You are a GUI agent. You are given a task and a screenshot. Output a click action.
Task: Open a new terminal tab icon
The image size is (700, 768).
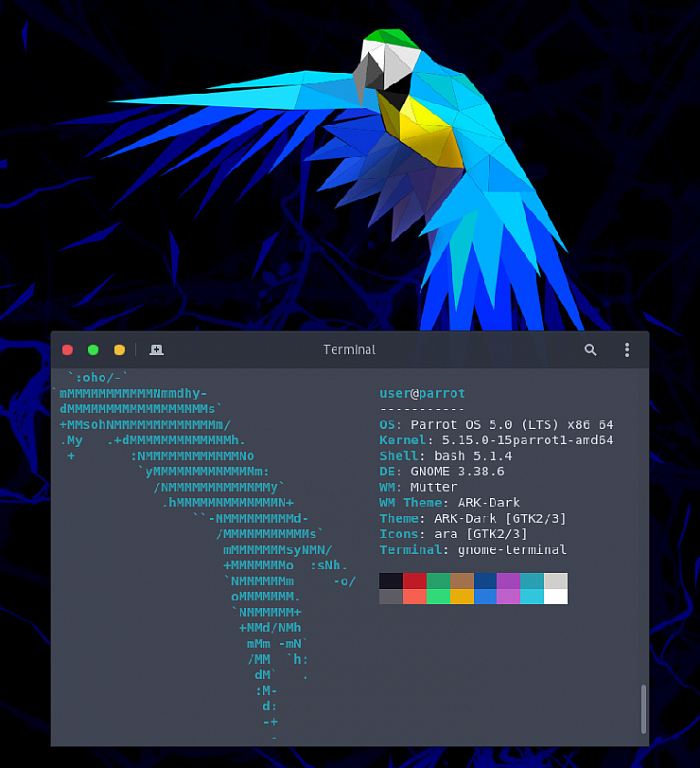(156, 350)
